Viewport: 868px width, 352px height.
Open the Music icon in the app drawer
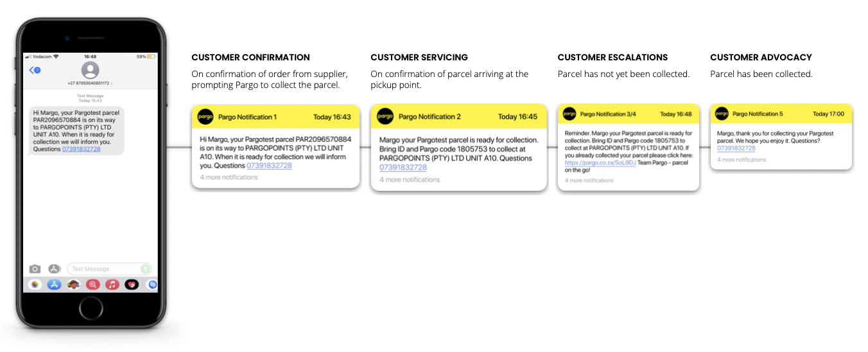112,284
